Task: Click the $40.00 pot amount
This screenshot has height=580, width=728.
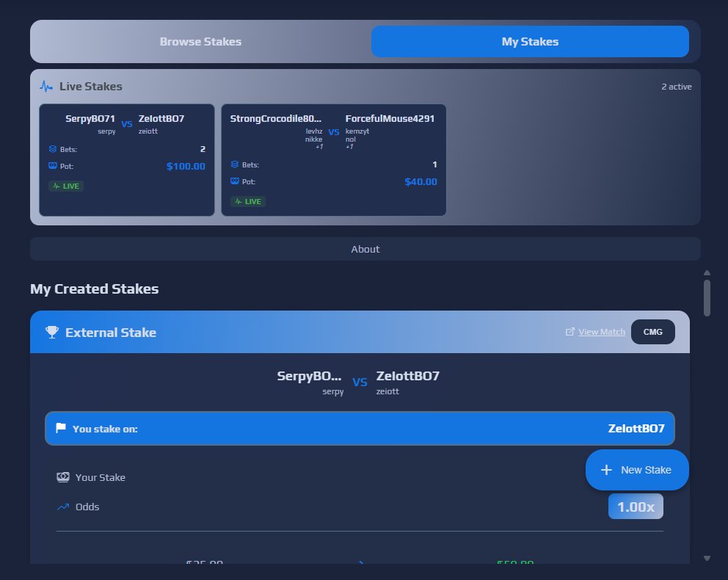Action: pyautogui.click(x=421, y=181)
